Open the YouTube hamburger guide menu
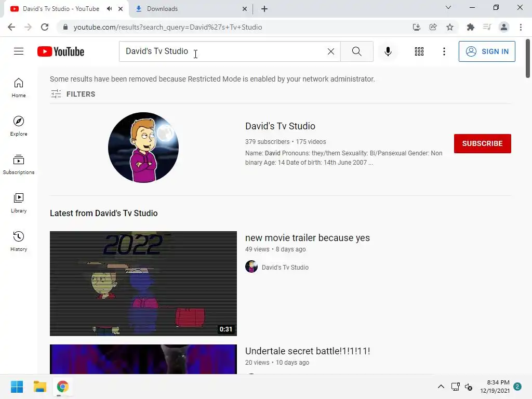The width and height of the screenshot is (532, 399). click(19, 51)
